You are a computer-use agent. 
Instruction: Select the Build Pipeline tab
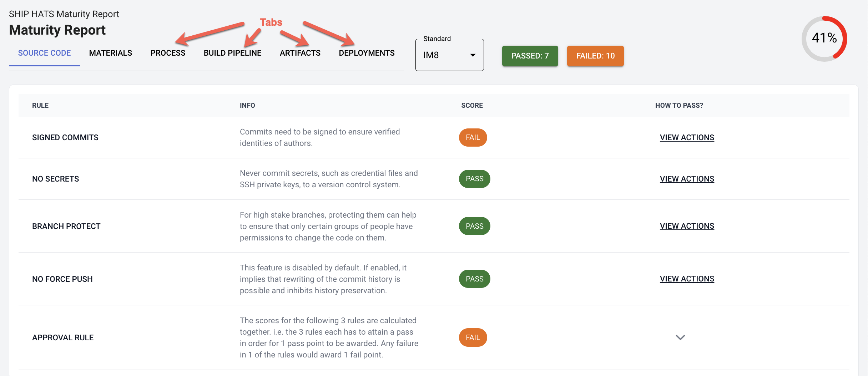coord(232,53)
